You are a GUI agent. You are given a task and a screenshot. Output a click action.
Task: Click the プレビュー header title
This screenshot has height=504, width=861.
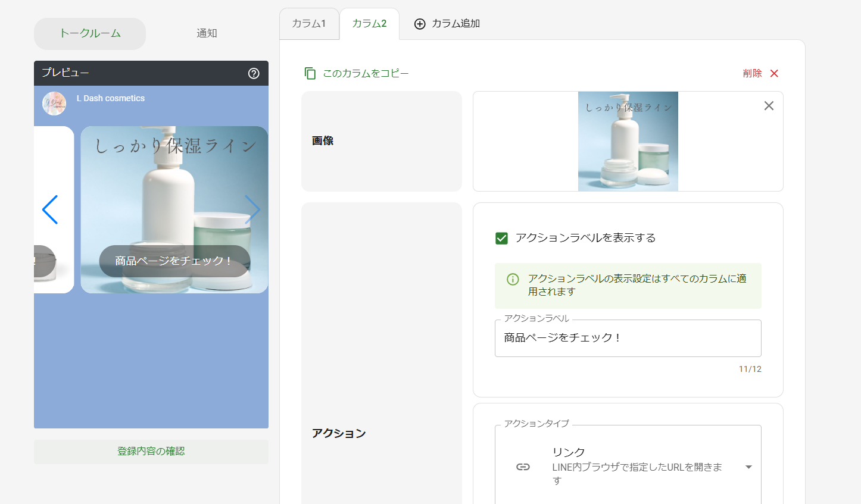[x=65, y=73]
